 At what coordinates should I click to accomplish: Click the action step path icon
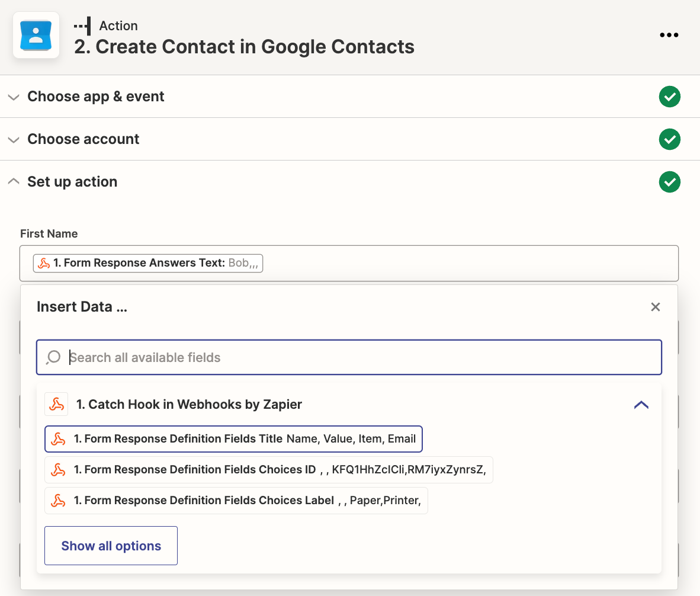(x=82, y=26)
